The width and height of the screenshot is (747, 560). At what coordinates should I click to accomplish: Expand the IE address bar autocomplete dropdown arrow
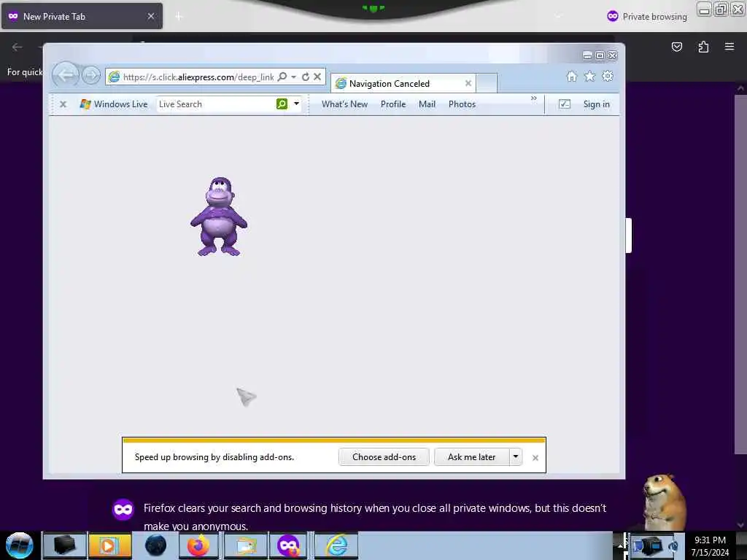[294, 77]
